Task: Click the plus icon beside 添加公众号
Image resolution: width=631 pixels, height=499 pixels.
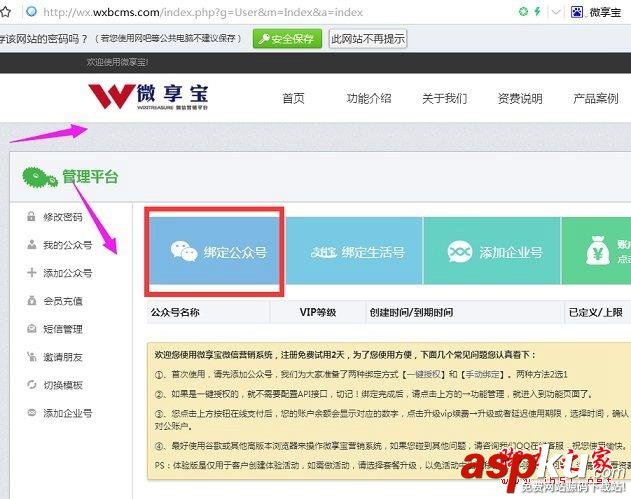Action: 31,272
